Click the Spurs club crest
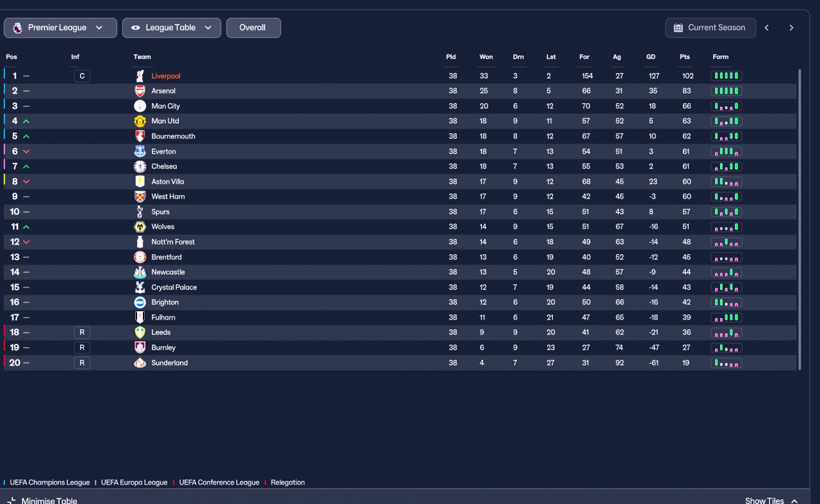This screenshot has width=820, height=504. 140,212
